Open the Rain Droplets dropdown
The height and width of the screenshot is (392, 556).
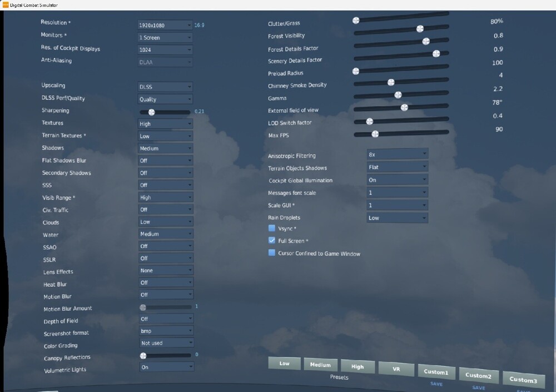pos(397,217)
